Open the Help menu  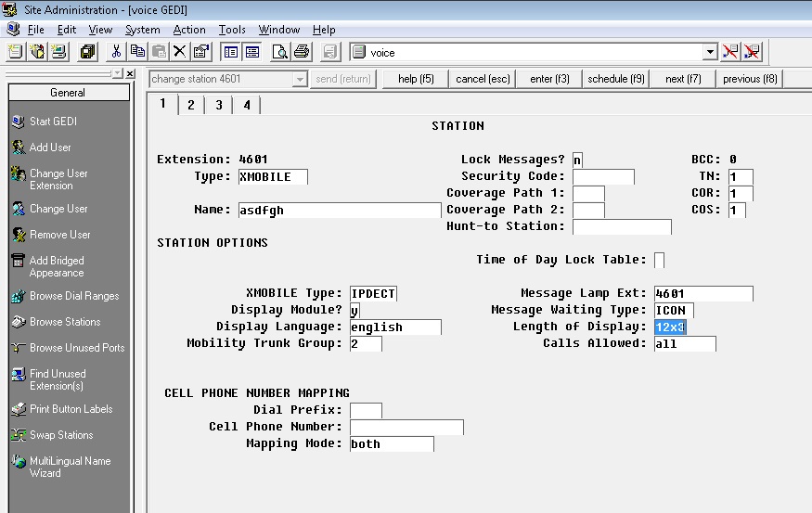(324, 30)
